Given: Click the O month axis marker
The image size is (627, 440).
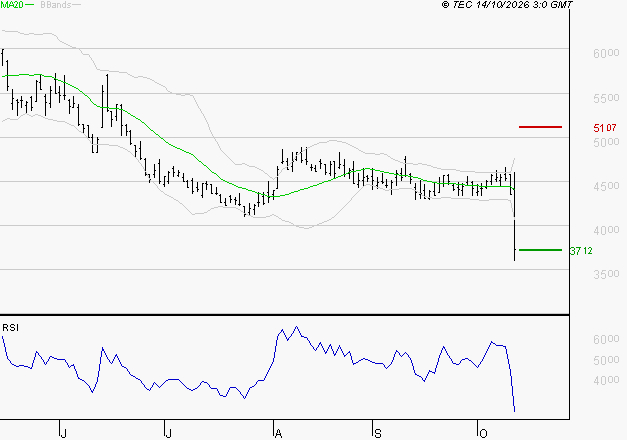Looking at the screenshot, I should point(483,433).
